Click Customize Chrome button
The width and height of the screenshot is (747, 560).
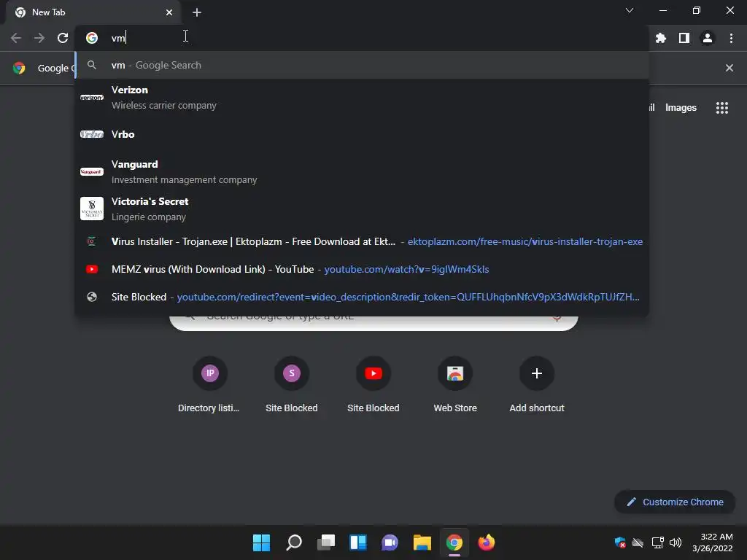[x=675, y=502]
